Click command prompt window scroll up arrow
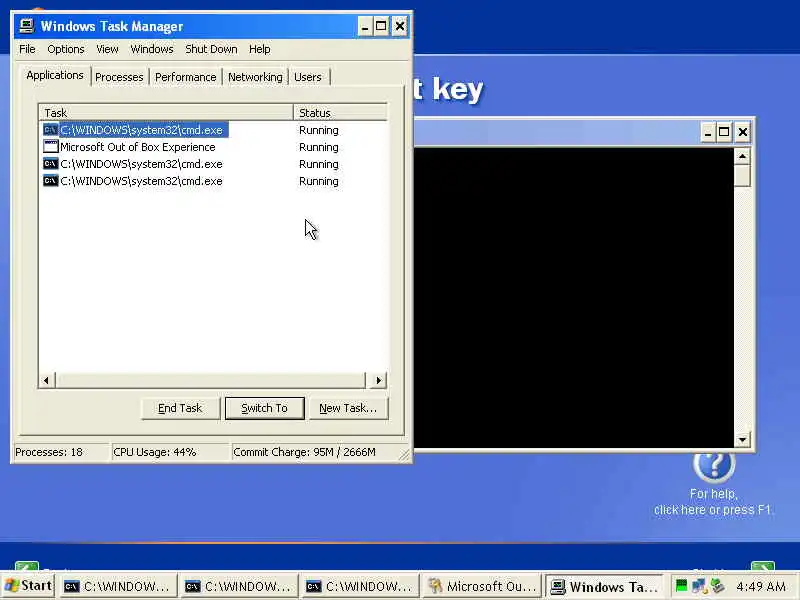This screenshot has height=600, width=800. [742, 156]
